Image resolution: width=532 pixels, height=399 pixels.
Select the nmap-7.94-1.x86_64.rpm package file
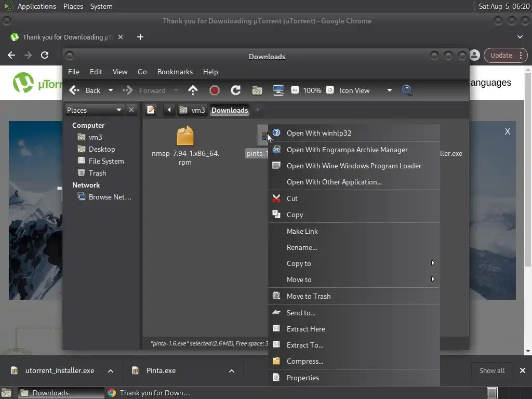[185, 146]
